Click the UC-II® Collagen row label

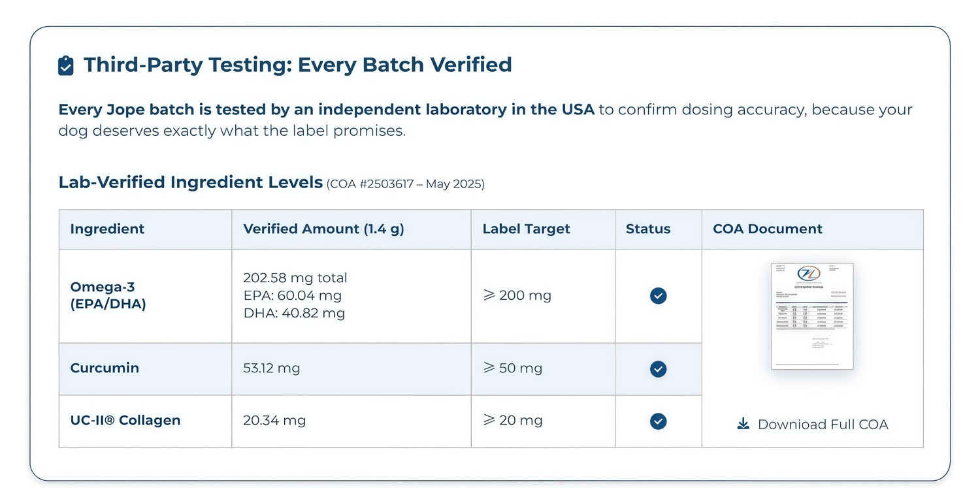click(125, 420)
